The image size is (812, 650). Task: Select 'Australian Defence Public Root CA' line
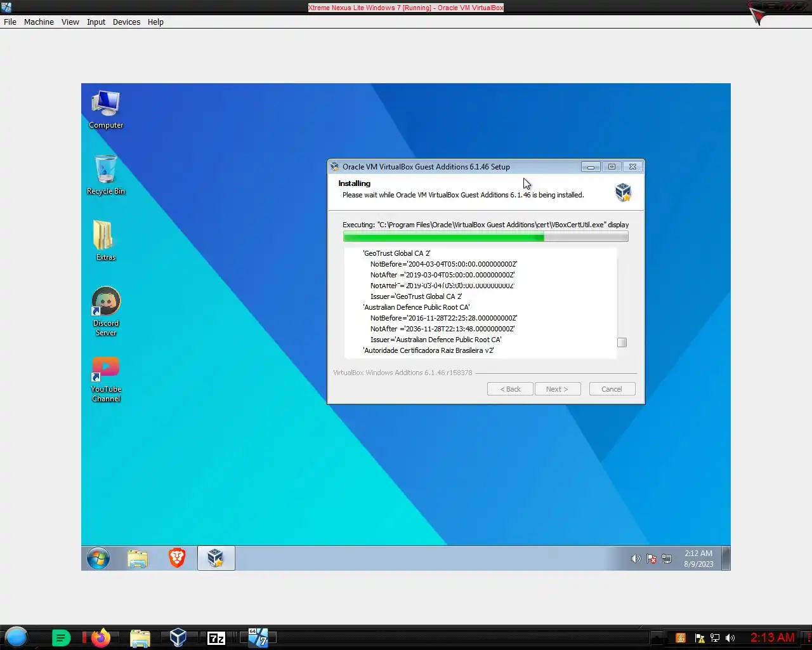[416, 307]
